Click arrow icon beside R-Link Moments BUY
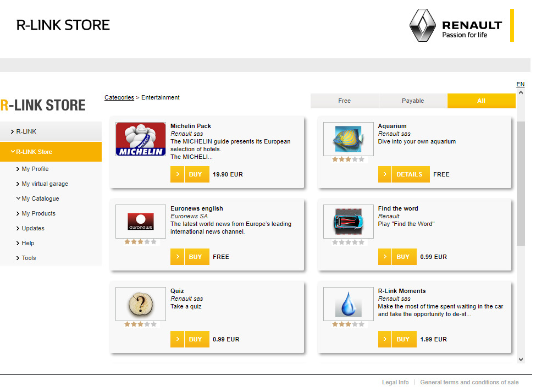This screenshot has height=392, width=536. click(x=385, y=339)
